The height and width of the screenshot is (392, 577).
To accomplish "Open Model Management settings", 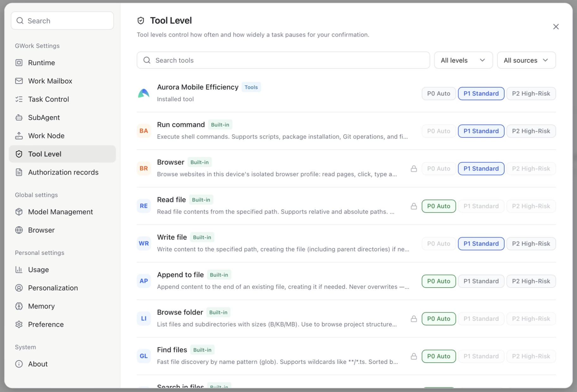I will [x=62, y=212].
